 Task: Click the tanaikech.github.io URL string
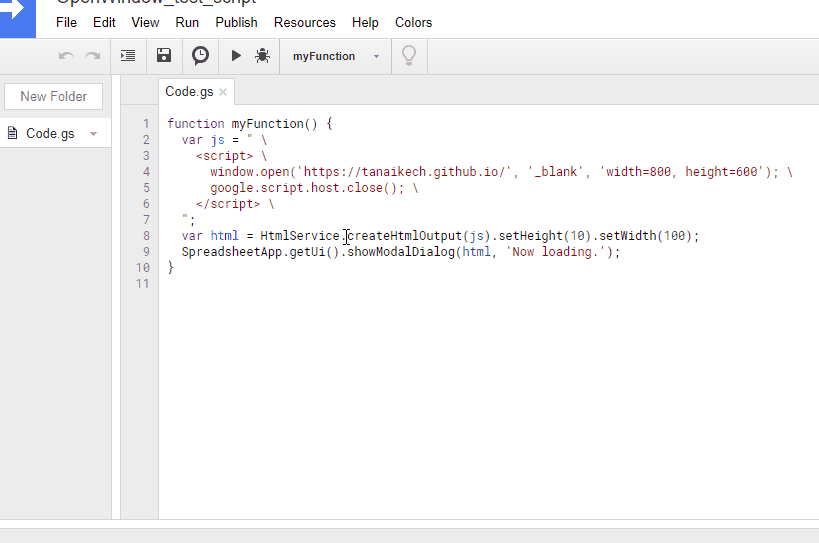click(x=404, y=172)
